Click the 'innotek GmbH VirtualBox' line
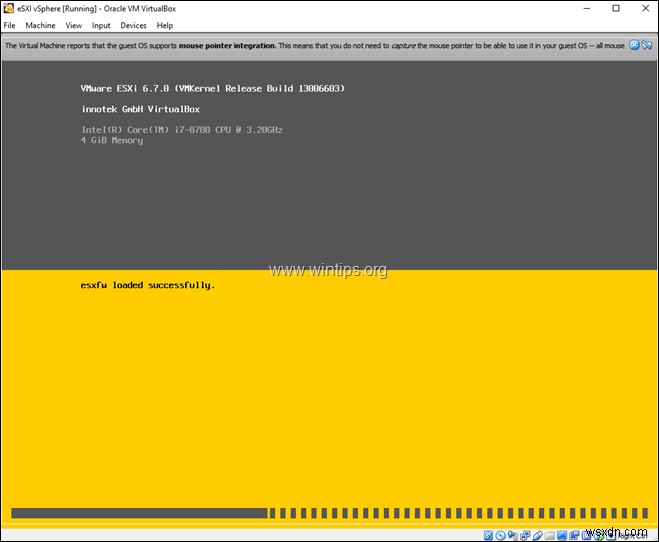This screenshot has width=659, height=542. 141,109
